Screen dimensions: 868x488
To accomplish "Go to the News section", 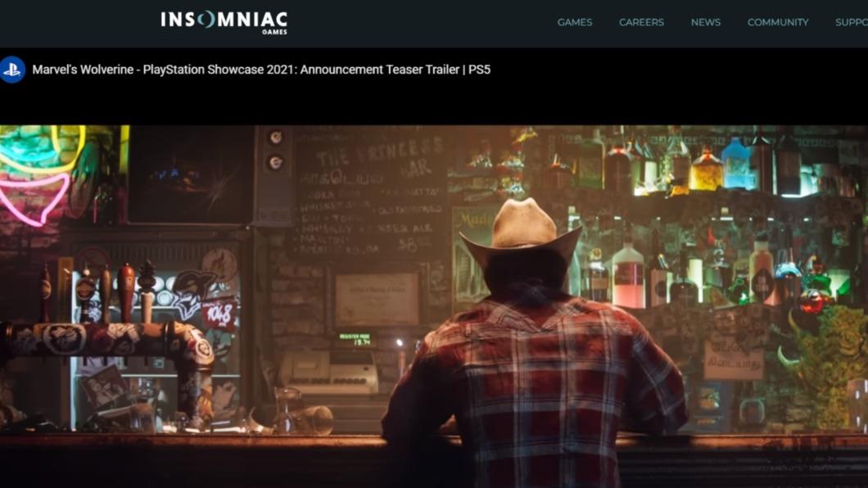I will tap(705, 22).
